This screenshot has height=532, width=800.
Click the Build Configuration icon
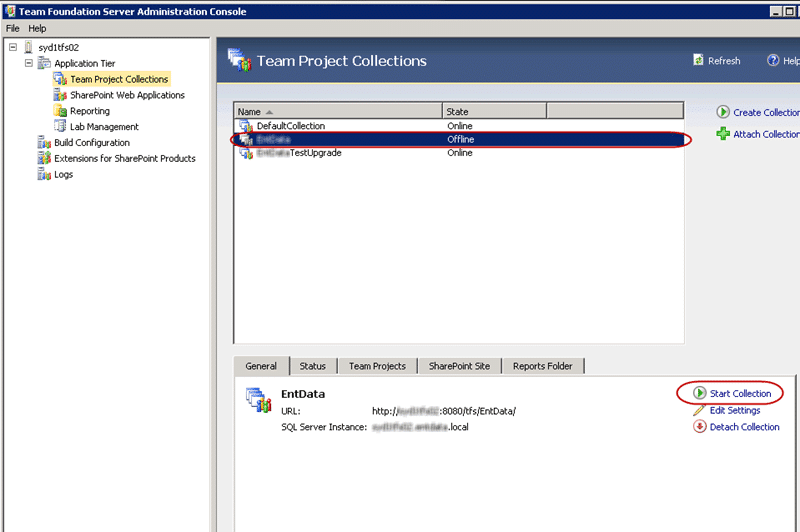click(44, 142)
